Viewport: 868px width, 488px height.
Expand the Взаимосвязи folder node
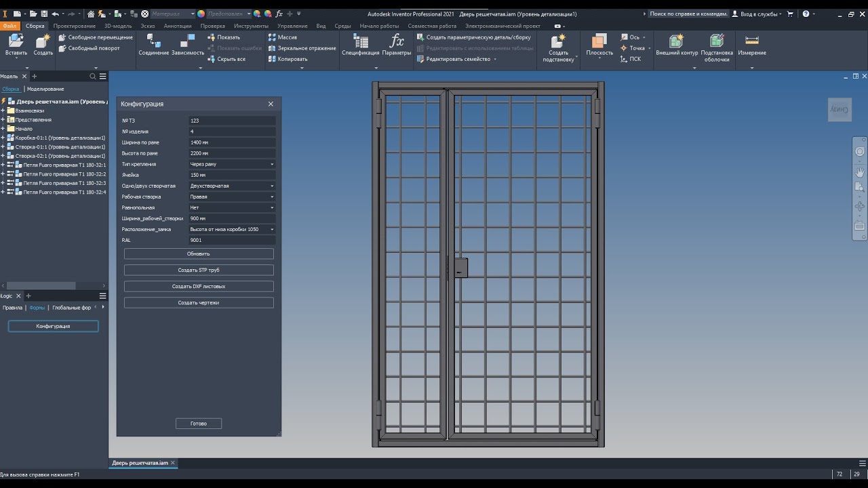point(3,110)
